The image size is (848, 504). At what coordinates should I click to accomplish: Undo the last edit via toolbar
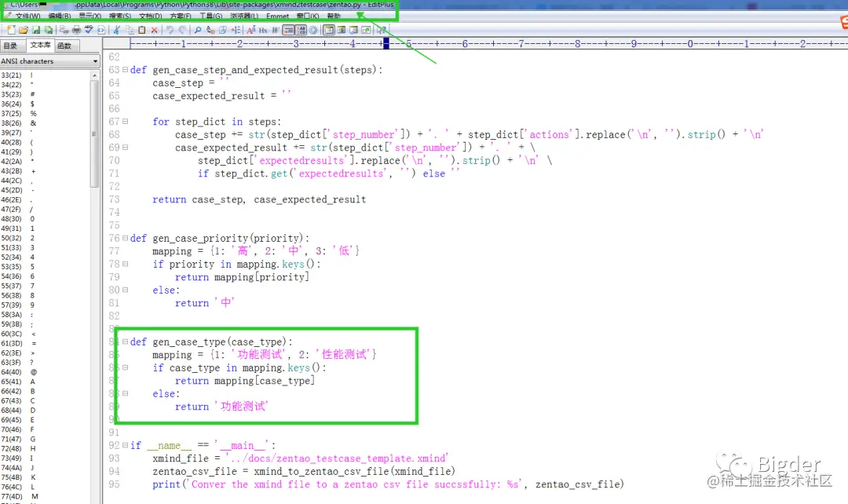pyautogui.click(x=170, y=31)
